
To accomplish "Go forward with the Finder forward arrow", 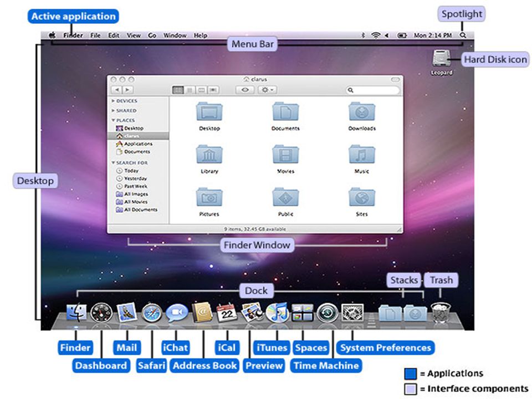I will 127,90.
